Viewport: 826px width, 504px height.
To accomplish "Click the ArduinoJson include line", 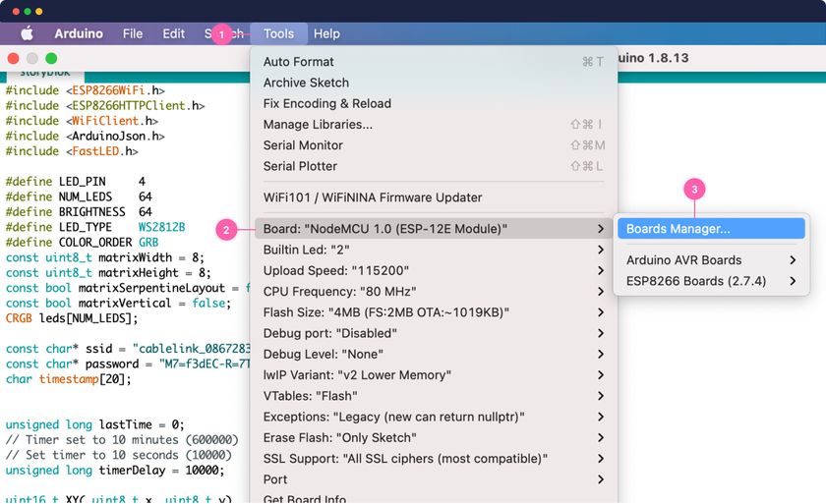I will coord(86,137).
